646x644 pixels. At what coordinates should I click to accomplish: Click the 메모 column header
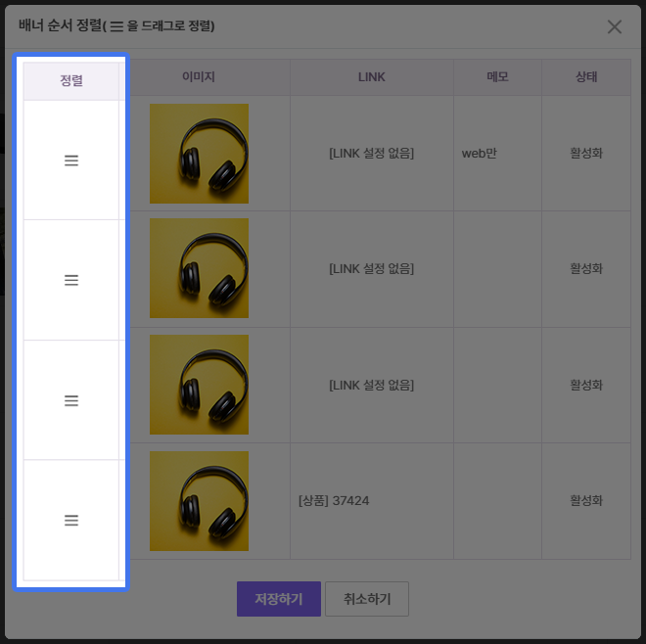[497, 76]
